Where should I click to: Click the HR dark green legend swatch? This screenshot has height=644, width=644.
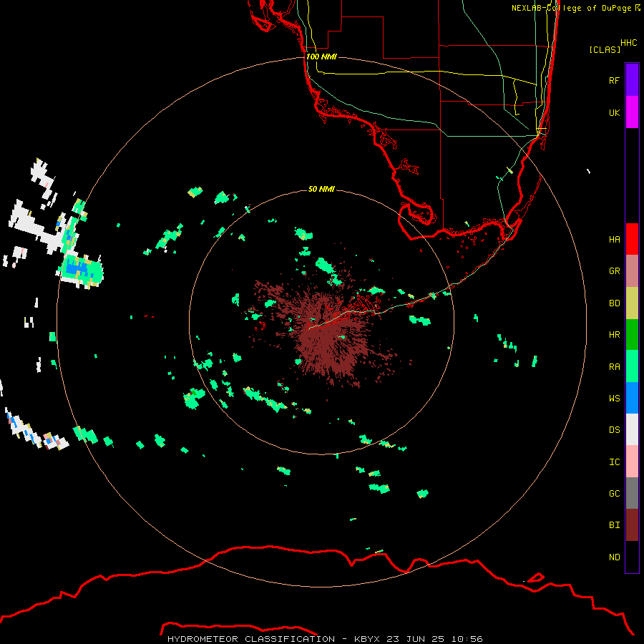[x=632, y=334]
